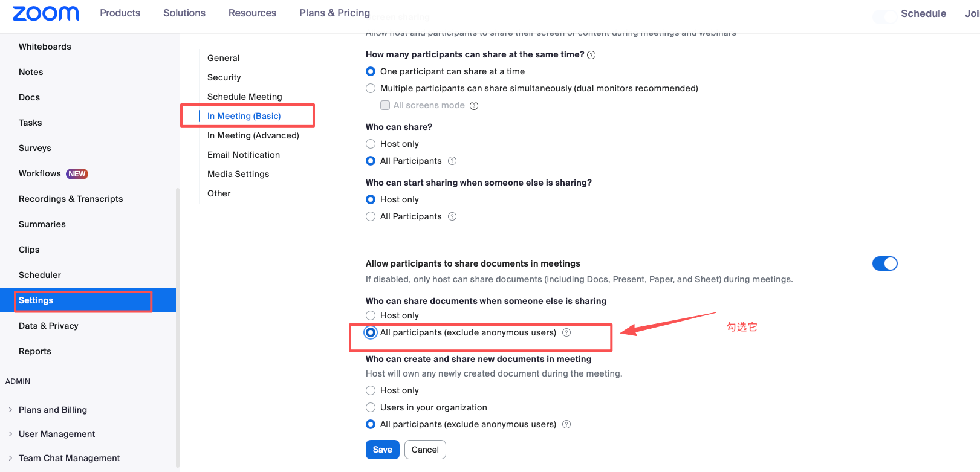The width and height of the screenshot is (980, 472).
Task: Click info icon beside 'start sharing' All Participants option
Action: [x=452, y=216]
